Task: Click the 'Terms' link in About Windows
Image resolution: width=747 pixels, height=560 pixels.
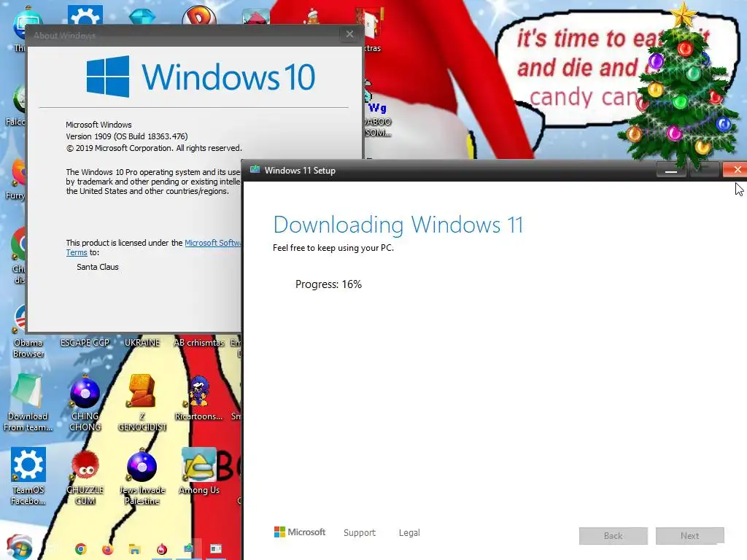Action: point(76,252)
